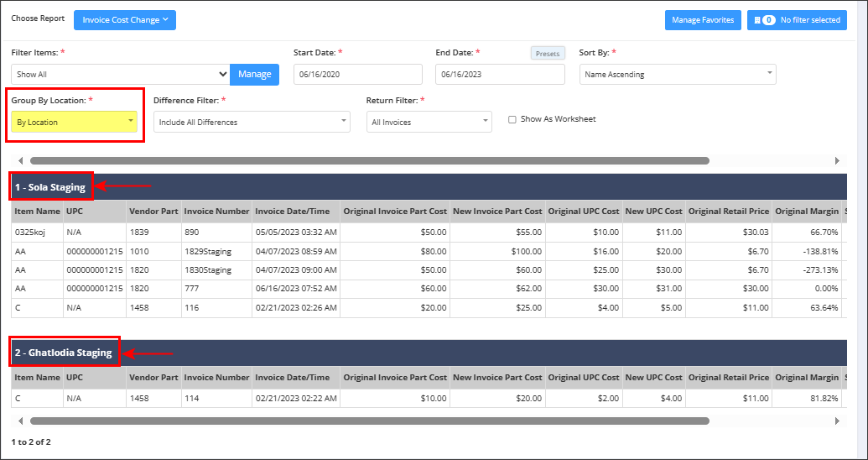Click Original Margin header in Sola Staging table

[x=807, y=212]
